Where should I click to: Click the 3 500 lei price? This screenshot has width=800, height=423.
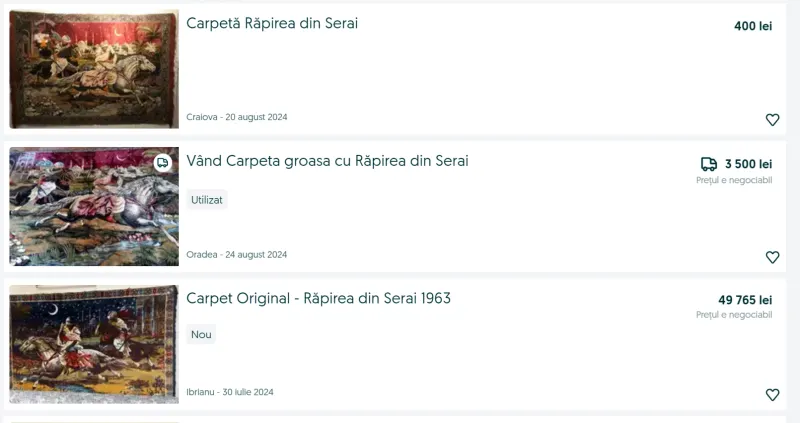point(748,164)
